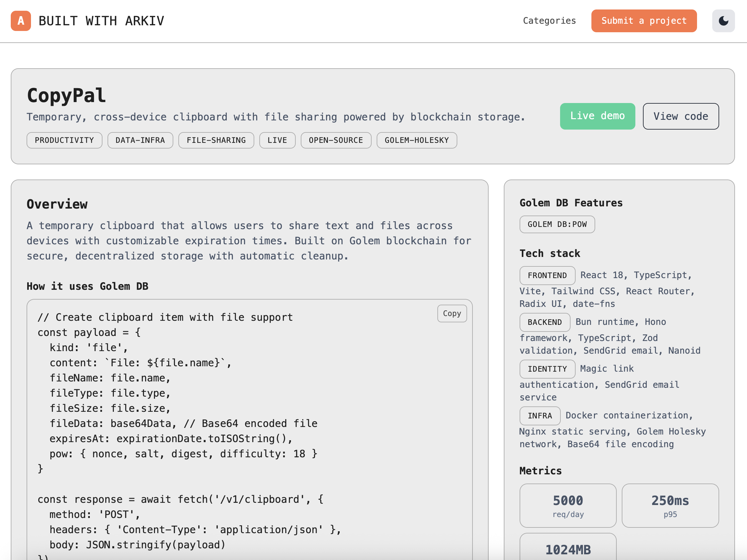Viewport: 747px width, 560px height.
Task: Click the INFRA tech stack badge
Action: [540, 416]
